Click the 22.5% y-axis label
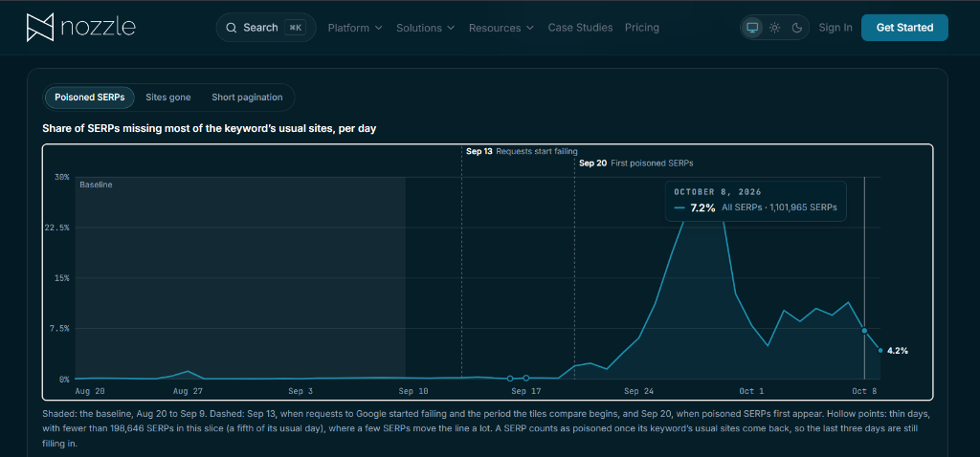 click(x=56, y=228)
